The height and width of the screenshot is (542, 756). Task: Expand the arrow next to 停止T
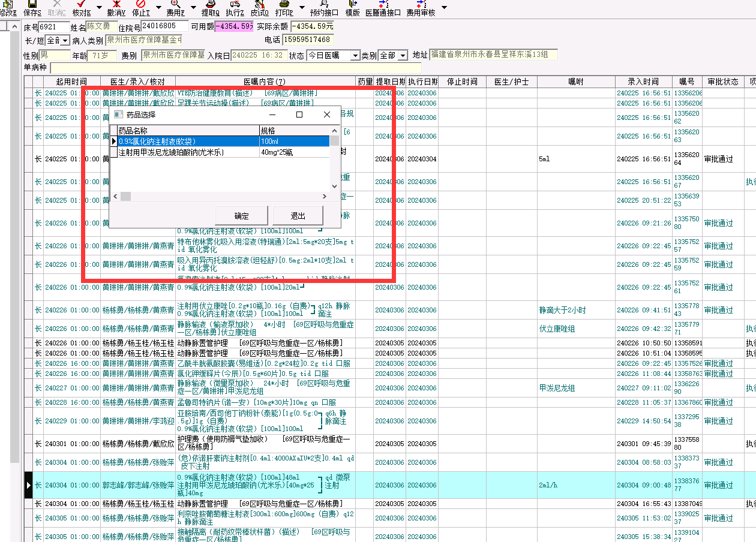click(x=158, y=7)
